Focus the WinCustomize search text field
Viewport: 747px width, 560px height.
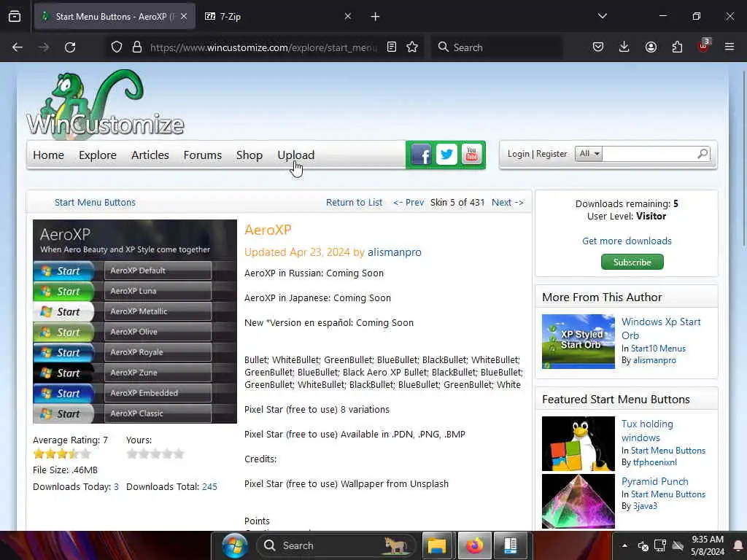pos(649,154)
